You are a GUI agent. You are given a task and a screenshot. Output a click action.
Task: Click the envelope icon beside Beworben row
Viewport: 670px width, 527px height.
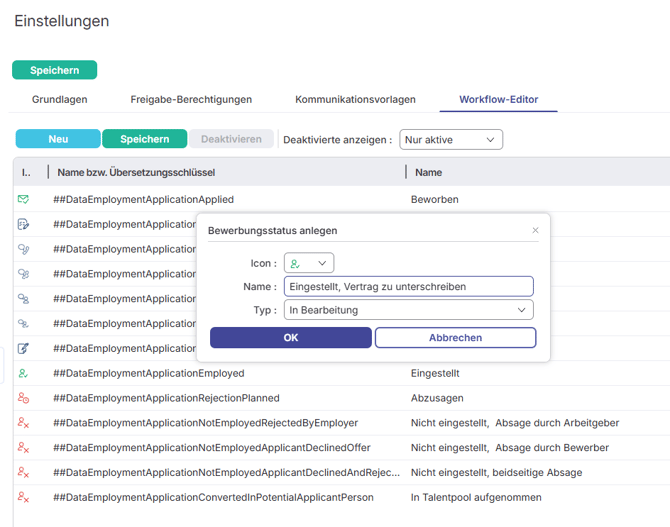pos(23,199)
